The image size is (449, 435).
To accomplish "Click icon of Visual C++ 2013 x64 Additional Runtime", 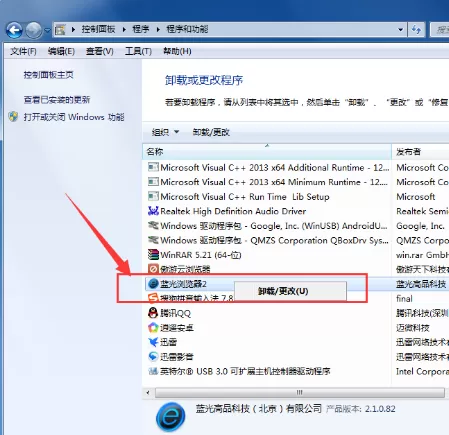I will tap(153, 167).
